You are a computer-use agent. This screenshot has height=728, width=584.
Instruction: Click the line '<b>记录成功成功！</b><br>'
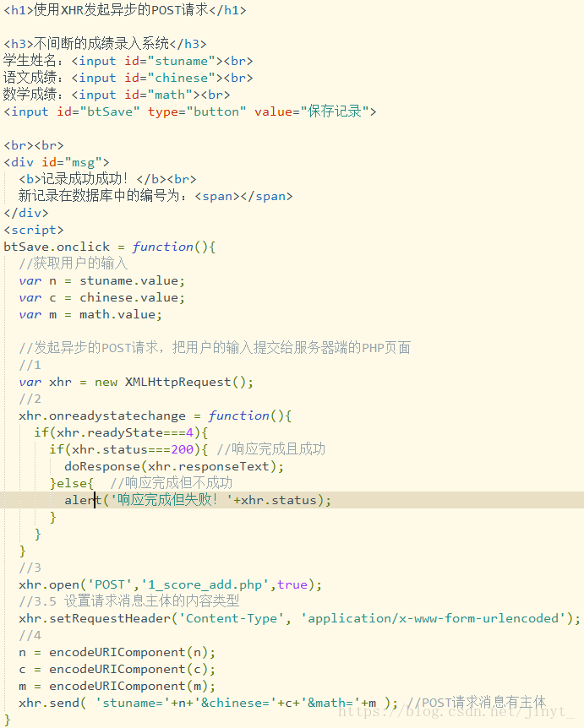click(107, 179)
